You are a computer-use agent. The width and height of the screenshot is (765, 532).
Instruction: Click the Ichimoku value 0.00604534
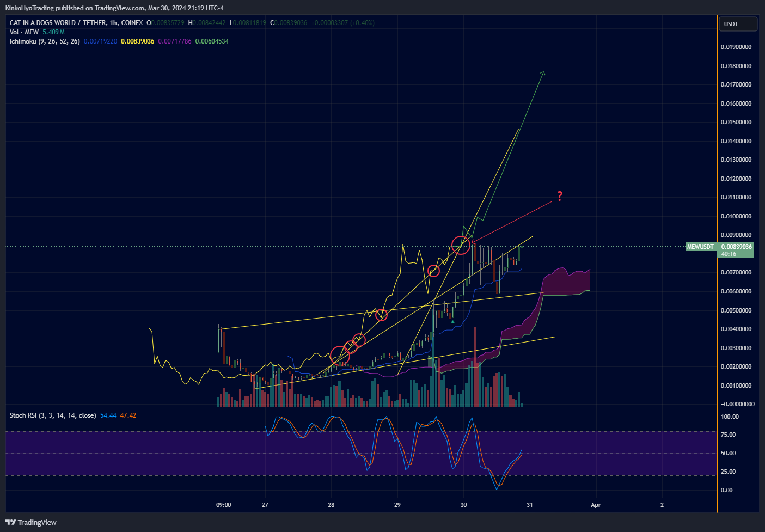(x=212, y=41)
